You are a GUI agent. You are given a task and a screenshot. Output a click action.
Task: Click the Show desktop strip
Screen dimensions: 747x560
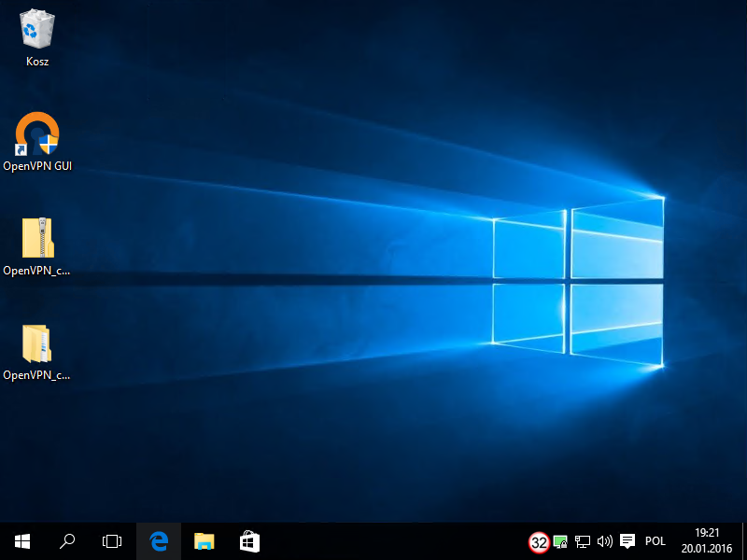(744, 541)
